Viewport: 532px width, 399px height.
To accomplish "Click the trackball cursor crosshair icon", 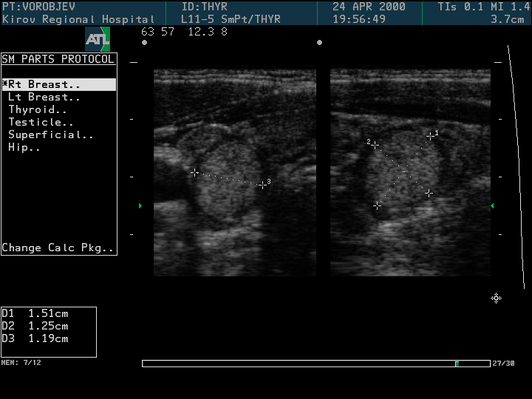I will pos(496,299).
